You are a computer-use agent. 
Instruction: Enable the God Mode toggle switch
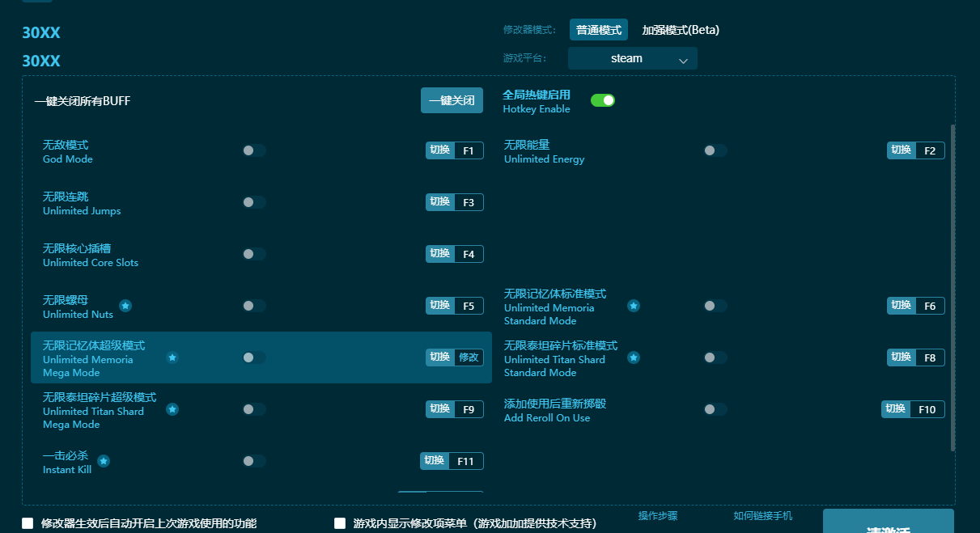tap(253, 150)
